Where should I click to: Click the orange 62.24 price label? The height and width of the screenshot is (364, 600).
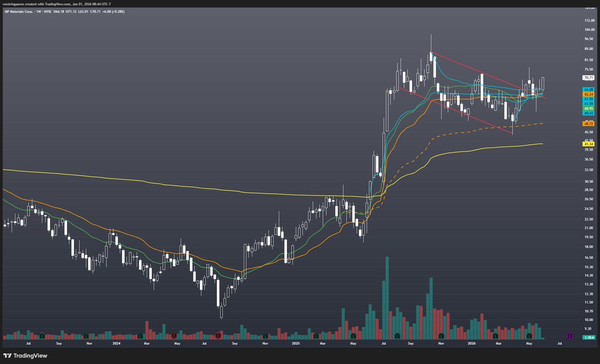(x=588, y=94)
